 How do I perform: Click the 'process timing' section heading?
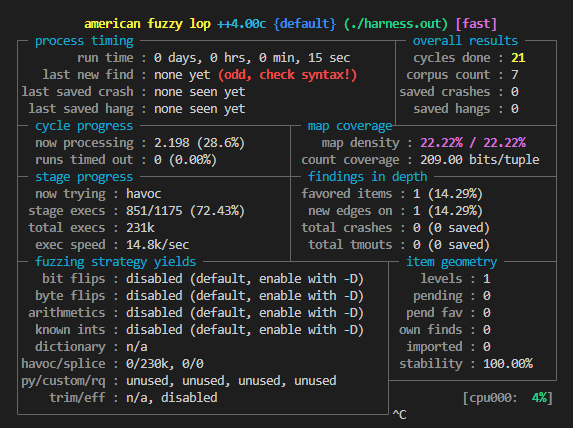pyautogui.click(x=84, y=41)
